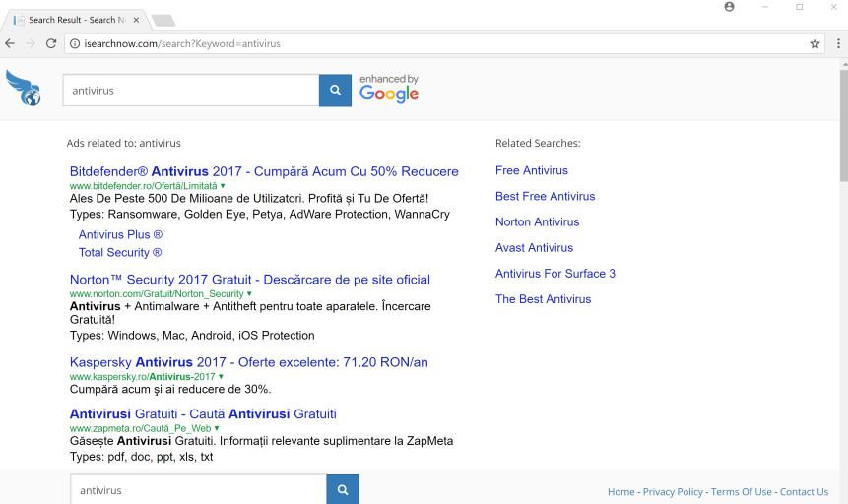The image size is (848, 504).
Task: Select related search Avast Antivirus
Action: point(535,248)
